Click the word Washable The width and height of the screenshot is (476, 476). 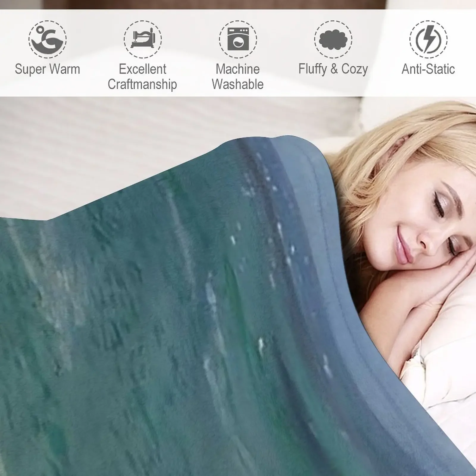(238, 84)
